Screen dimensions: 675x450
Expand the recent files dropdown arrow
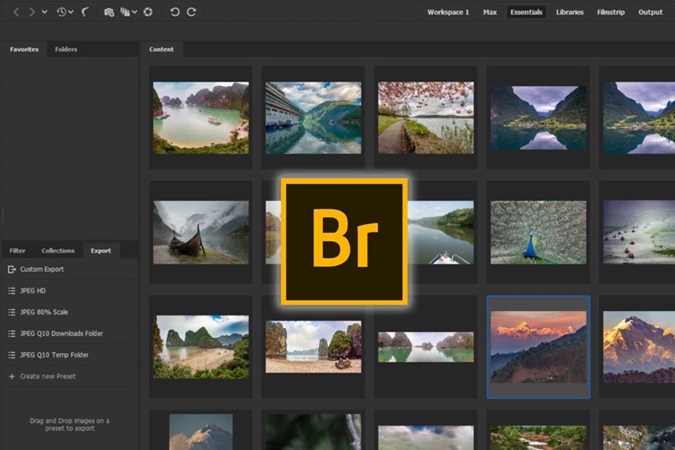71,12
